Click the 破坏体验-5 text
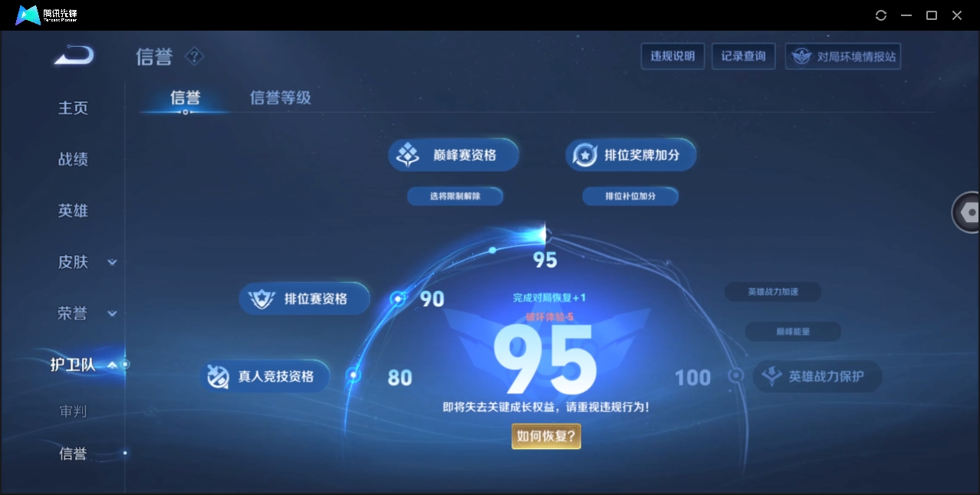Image resolution: width=980 pixels, height=495 pixels. pos(550,316)
